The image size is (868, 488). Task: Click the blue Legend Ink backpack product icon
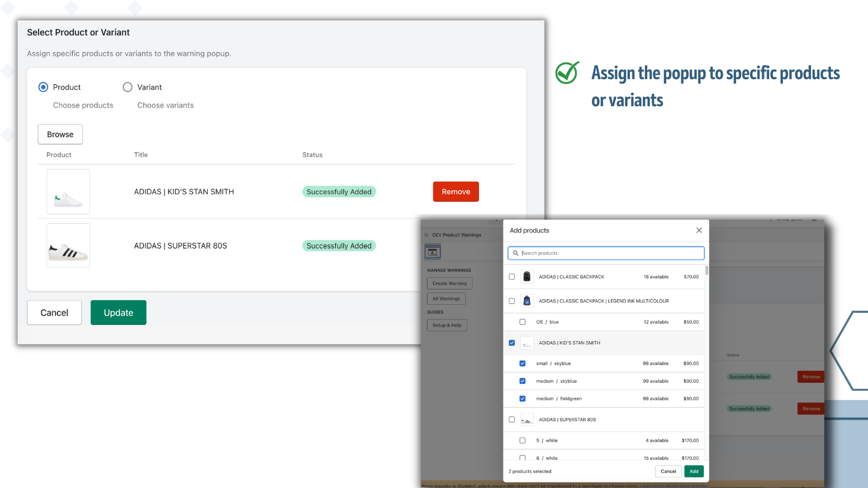click(527, 301)
